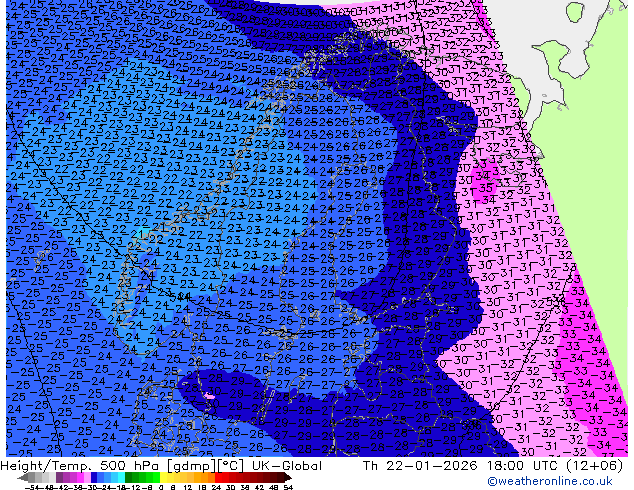634x490 pixels.
Task: Click the 544 height contour label
Action: [180, 297]
